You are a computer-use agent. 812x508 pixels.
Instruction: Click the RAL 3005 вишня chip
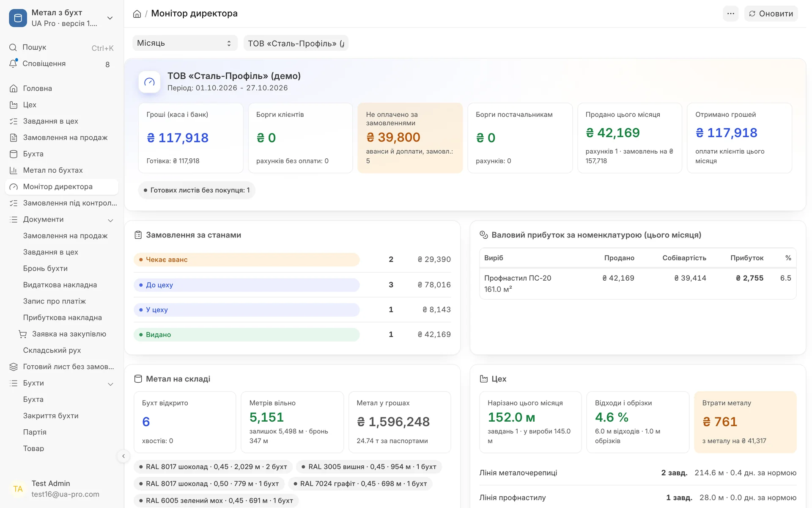click(369, 467)
